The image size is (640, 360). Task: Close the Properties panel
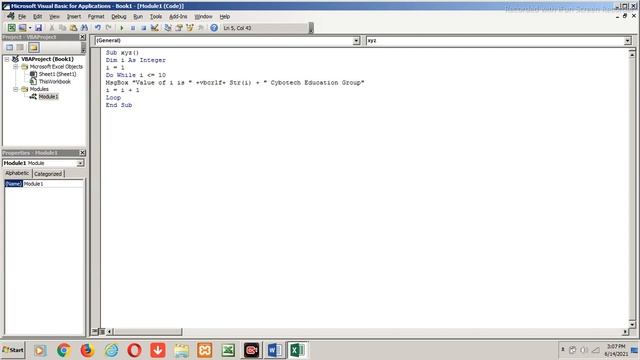pos(82,153)
